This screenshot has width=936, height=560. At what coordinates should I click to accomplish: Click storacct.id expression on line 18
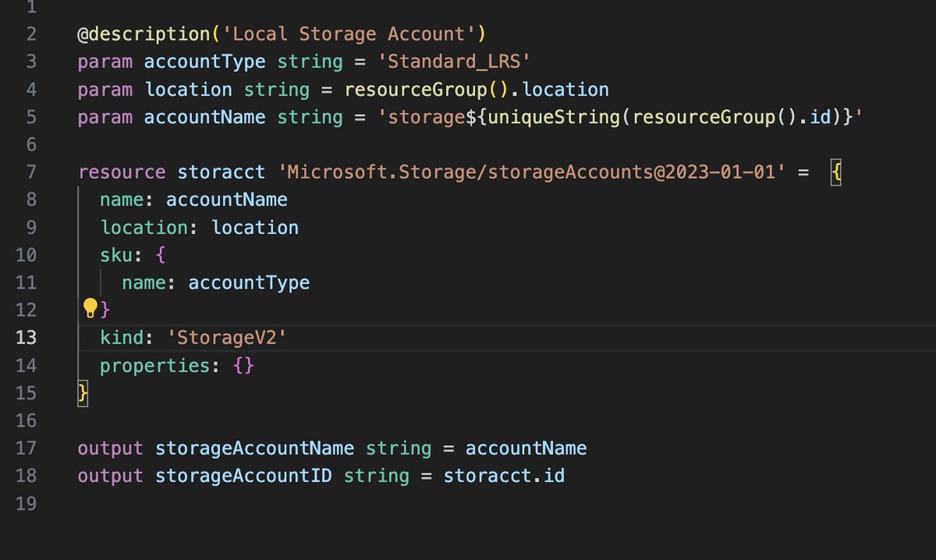pyautogui.click(x=504, y=476)
